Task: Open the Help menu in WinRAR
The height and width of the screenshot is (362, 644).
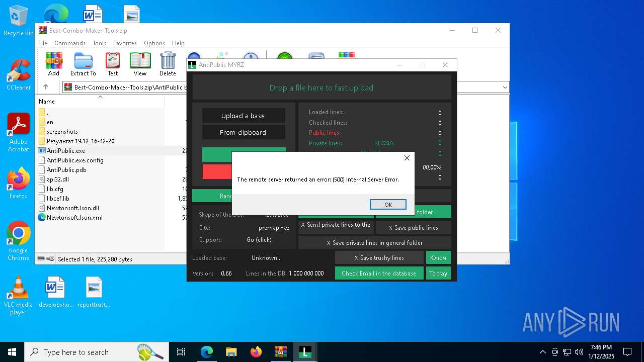Action: point(178,43)
